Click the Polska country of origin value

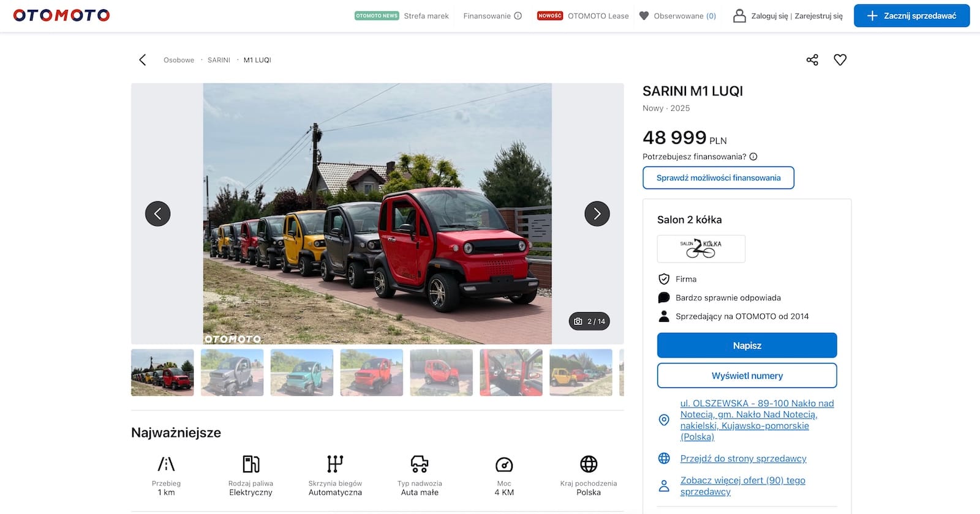589,493
